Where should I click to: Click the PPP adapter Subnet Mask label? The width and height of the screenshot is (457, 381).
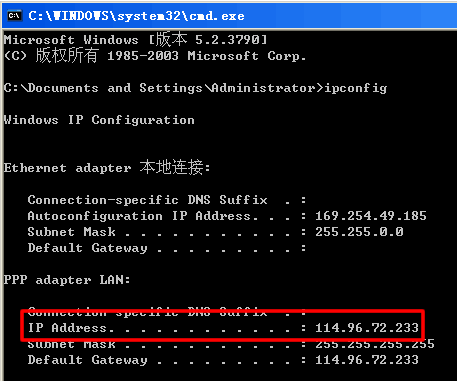71,344
